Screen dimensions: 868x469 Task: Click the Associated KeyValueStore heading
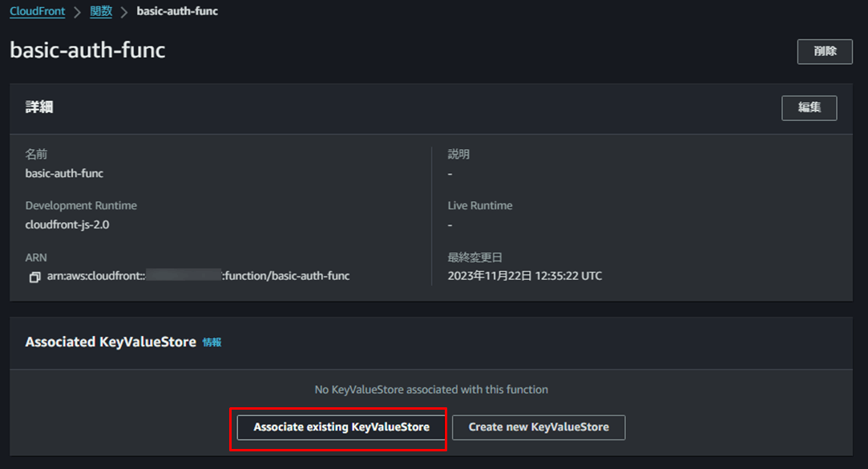coord(111,342)
